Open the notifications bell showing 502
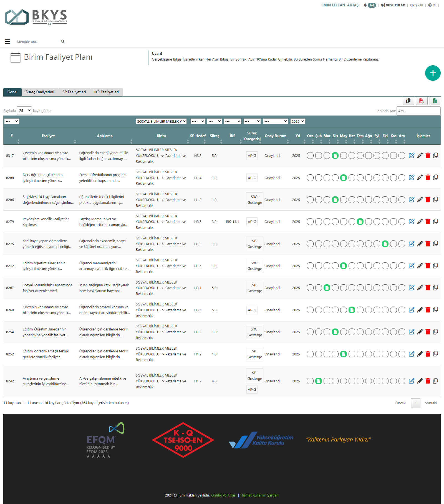The height and width of the screenshot is (504, 444). click(x=369, y=5)
